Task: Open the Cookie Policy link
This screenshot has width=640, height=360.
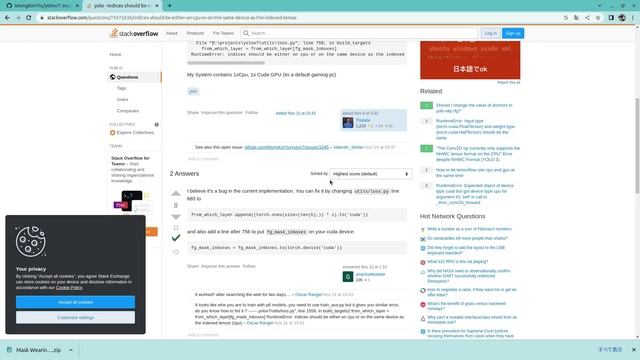Action: click(x=69, y=288)
